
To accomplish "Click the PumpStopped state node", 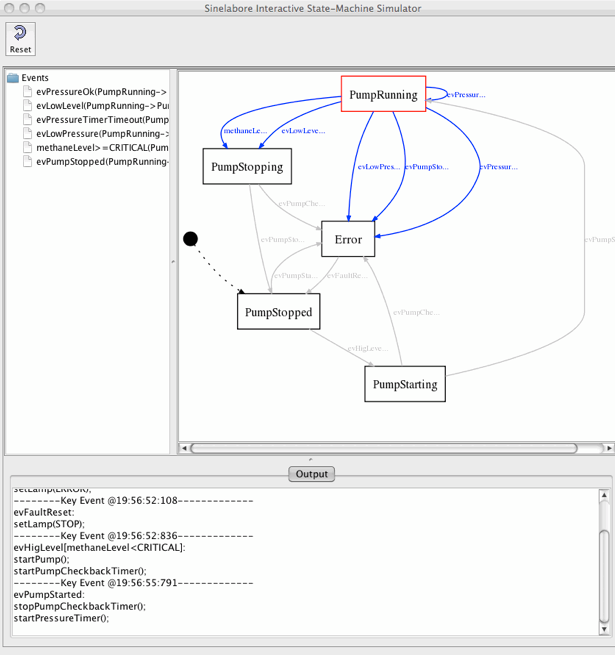I will [279, 312].
